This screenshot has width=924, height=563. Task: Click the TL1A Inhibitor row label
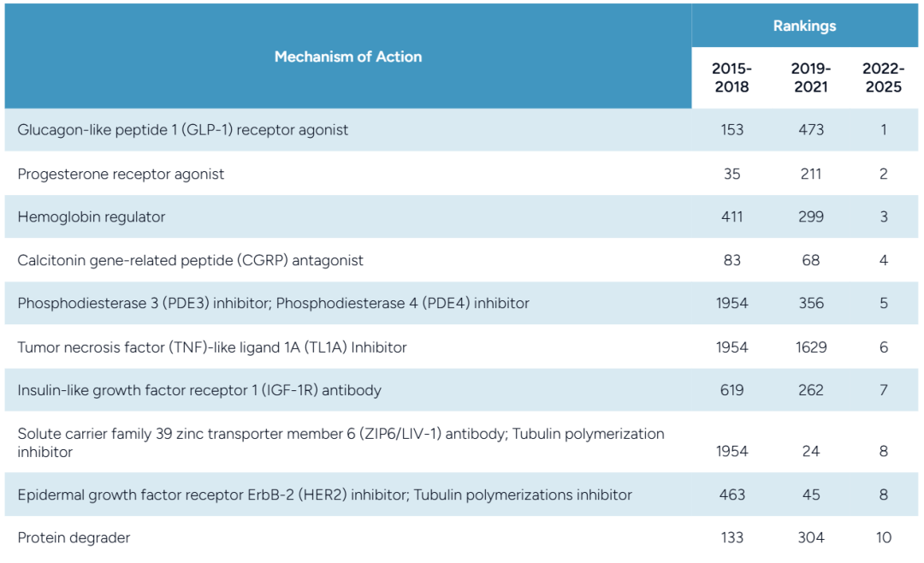coord(211,347)
